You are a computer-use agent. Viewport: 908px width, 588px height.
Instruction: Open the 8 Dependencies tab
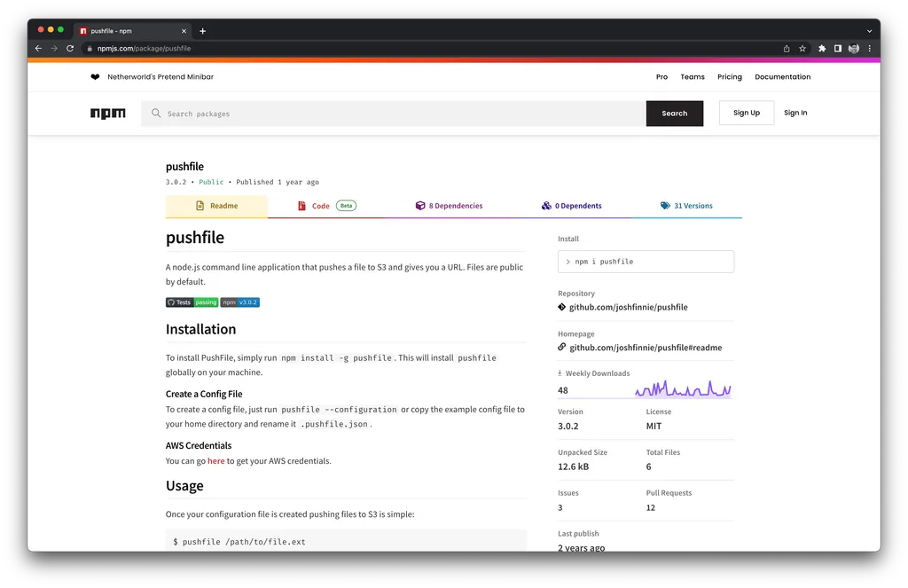(449, 207)
